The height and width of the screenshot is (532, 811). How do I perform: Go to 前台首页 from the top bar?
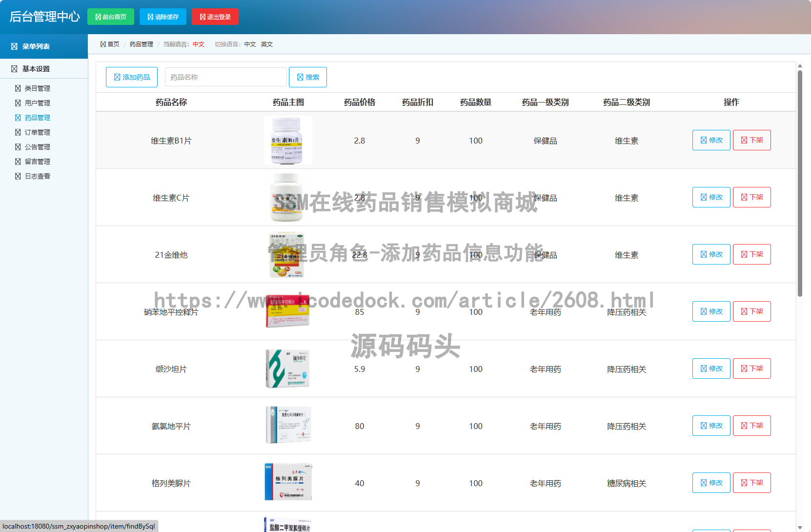click(110, 16)
